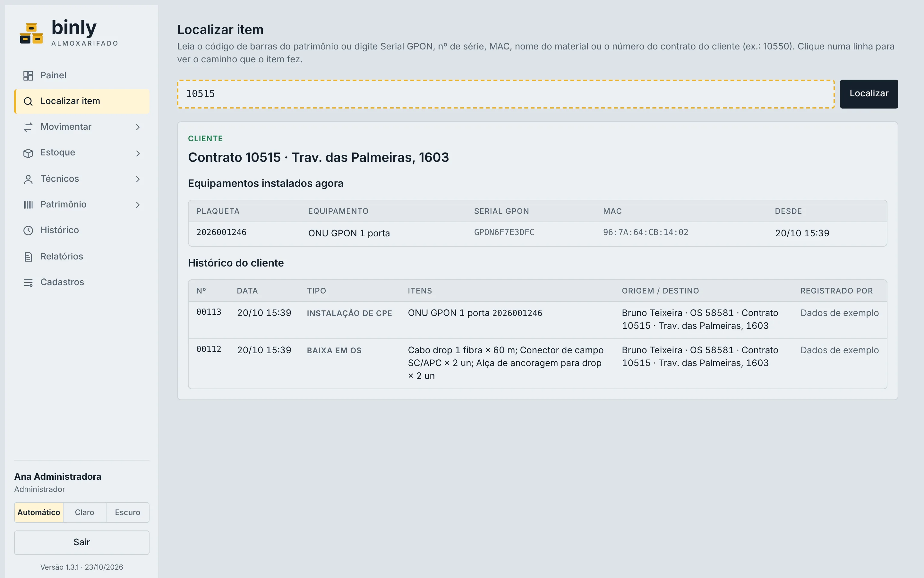Click the Técnicos person icon

tap(28, 179)
